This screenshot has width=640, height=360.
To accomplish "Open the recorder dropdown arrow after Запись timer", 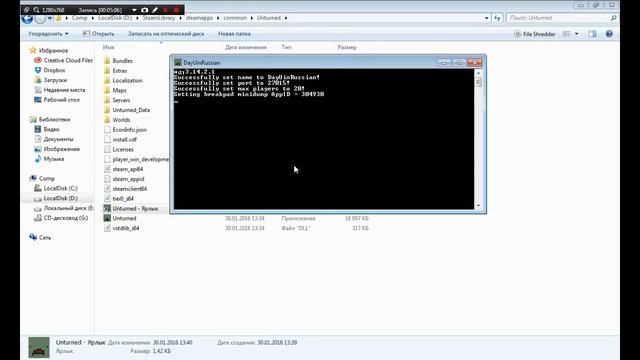I will pos(134,10).
